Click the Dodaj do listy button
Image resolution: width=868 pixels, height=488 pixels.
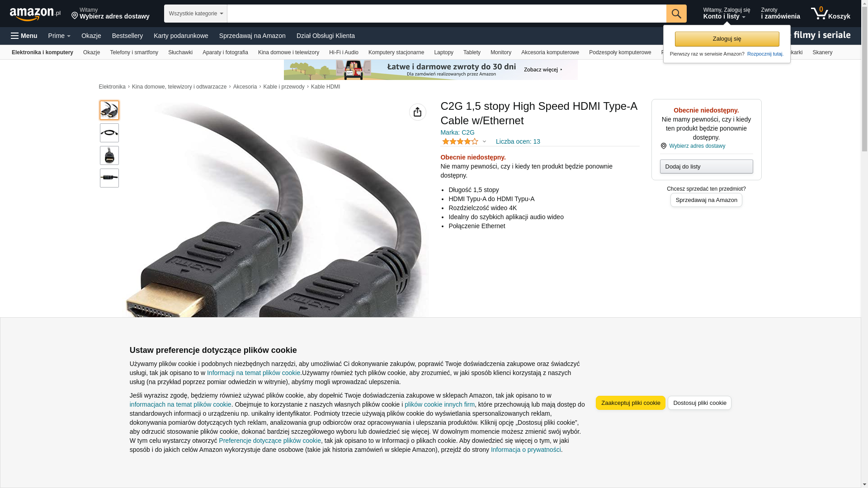[707, 167]
